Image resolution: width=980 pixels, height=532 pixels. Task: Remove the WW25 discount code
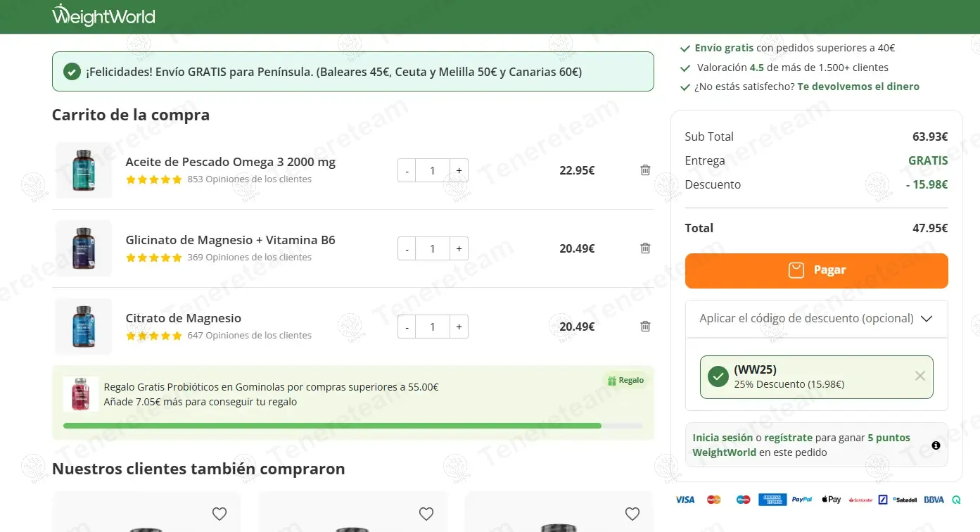pos(919,376)
